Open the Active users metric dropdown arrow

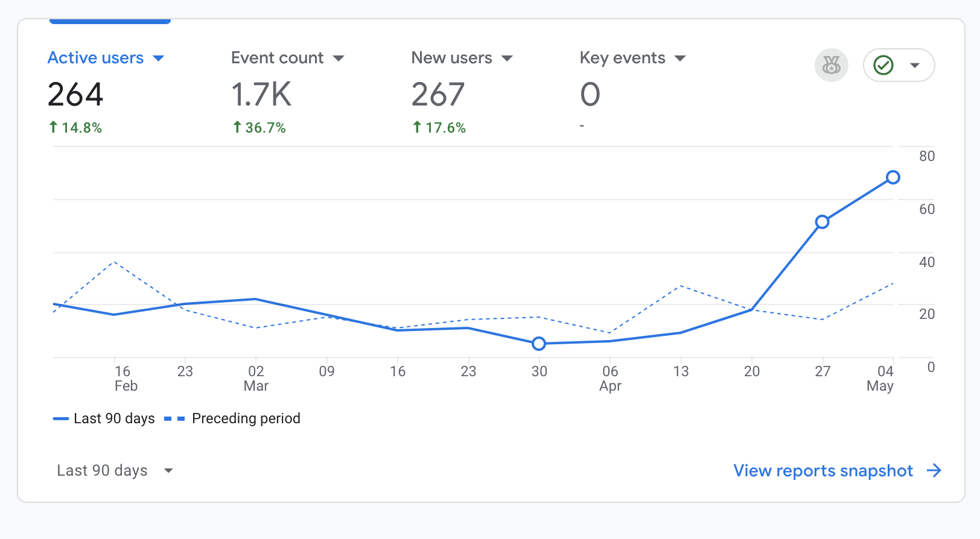click(x=159, y=58)
